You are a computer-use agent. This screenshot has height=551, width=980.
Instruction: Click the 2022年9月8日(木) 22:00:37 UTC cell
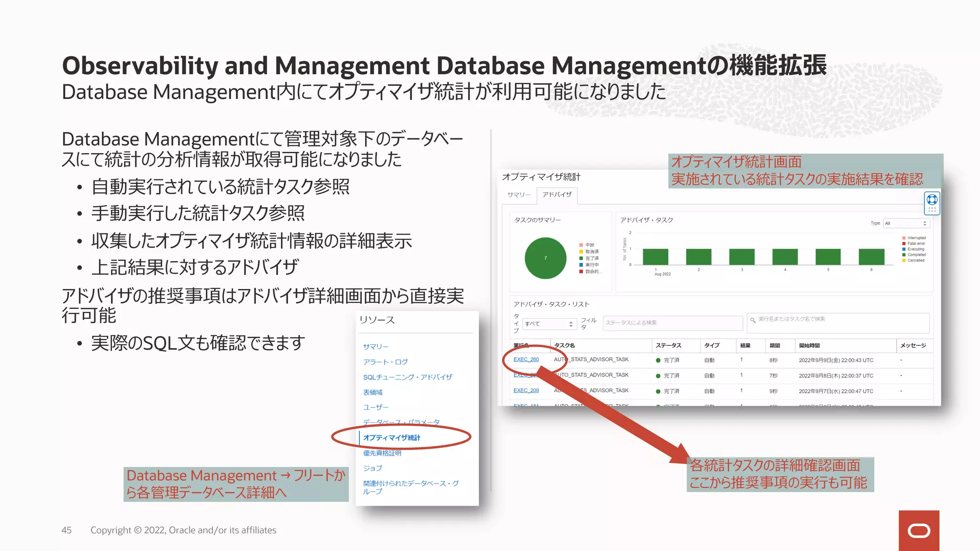pyautogui.click(x=836, y=375)
